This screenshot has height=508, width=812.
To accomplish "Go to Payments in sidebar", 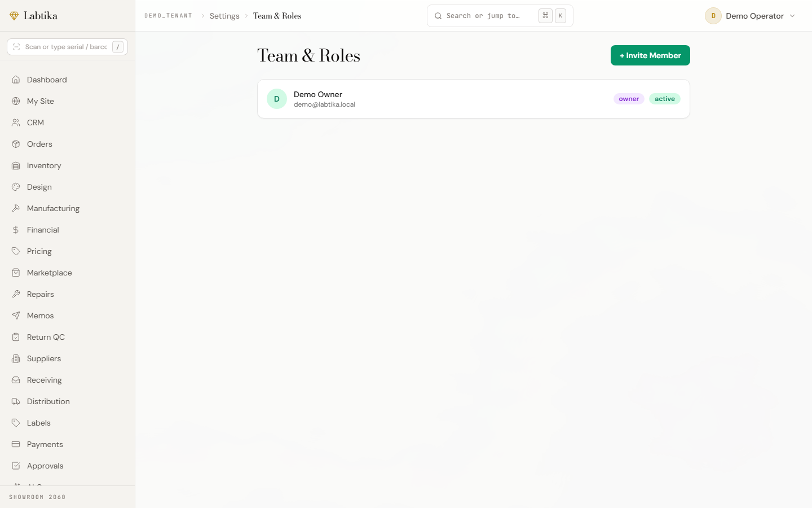I will coord(68,444).
